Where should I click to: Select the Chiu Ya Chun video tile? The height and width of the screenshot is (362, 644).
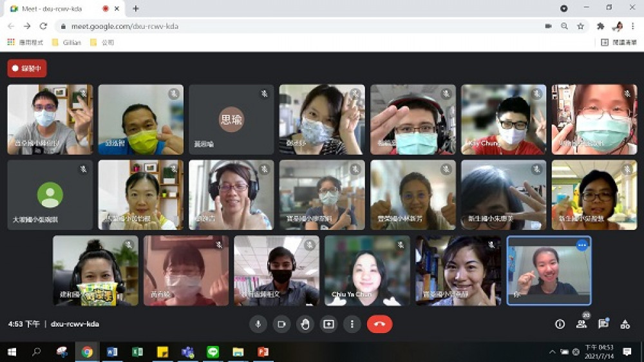[x=367, y=271]
